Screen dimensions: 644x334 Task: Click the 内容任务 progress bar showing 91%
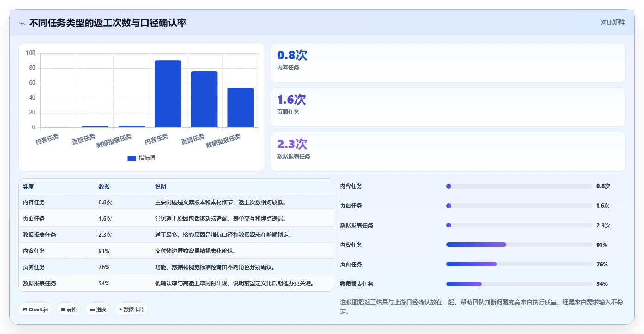tap(519, 245)
